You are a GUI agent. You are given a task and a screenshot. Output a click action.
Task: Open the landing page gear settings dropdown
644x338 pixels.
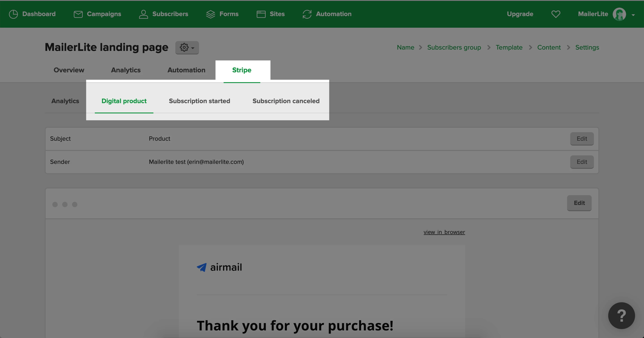point(187,47)
